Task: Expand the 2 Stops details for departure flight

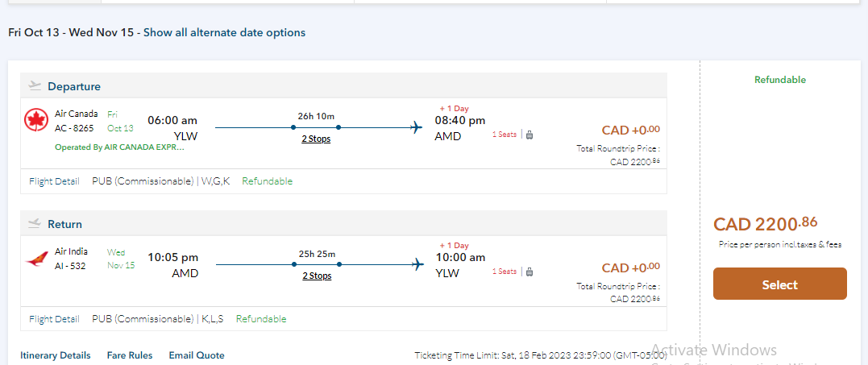Action: 317,139
